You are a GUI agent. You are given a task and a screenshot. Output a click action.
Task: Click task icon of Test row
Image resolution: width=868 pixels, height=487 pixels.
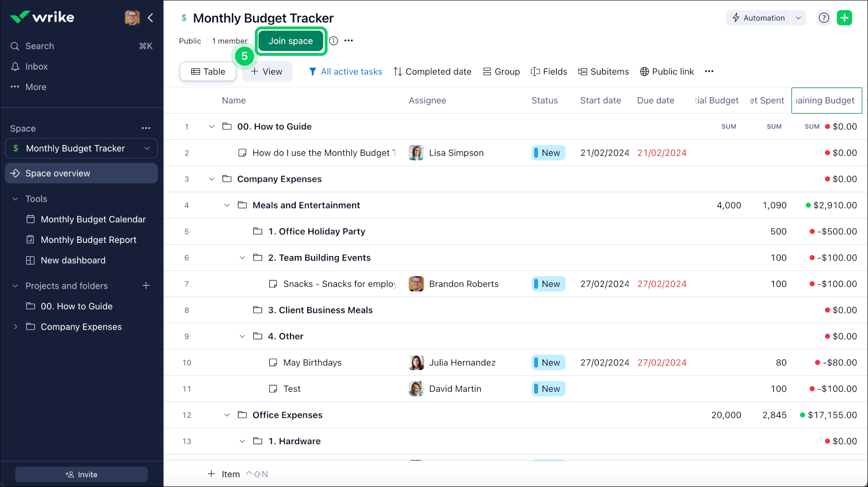click(273, 389)
